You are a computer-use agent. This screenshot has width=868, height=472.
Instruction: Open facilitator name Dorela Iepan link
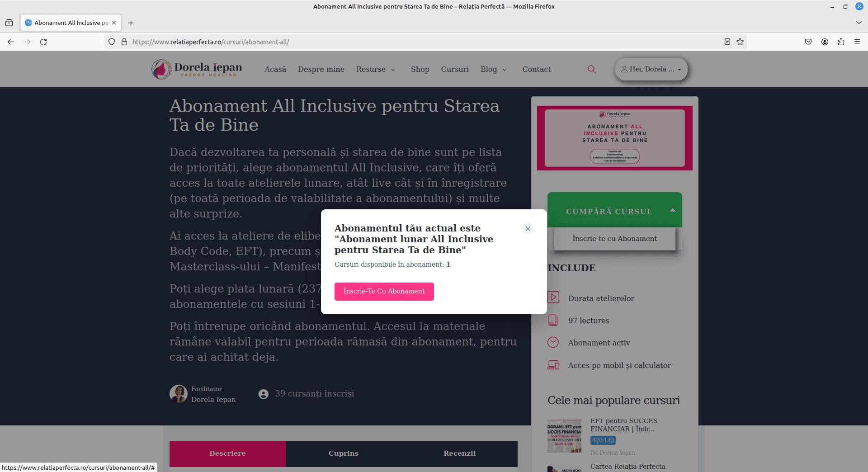pyautogui.click(x=213, y=400)
